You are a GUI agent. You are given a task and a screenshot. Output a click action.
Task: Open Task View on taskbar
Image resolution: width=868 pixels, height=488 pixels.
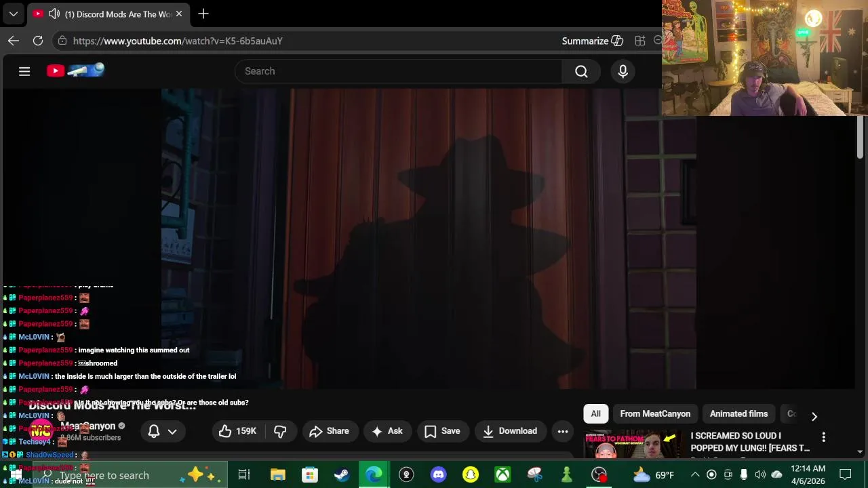pyautogui.click(x=244, y=475)
